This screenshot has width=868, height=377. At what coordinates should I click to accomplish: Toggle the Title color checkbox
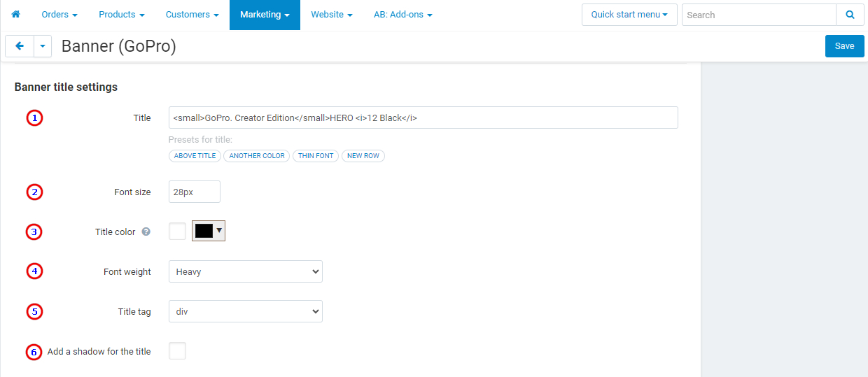(x=178, y=232)
